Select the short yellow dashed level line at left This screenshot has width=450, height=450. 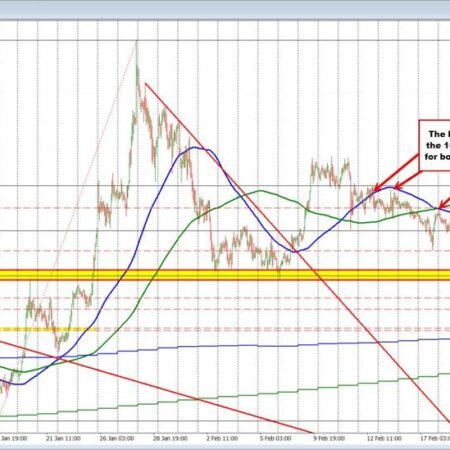tap(48, 329)
